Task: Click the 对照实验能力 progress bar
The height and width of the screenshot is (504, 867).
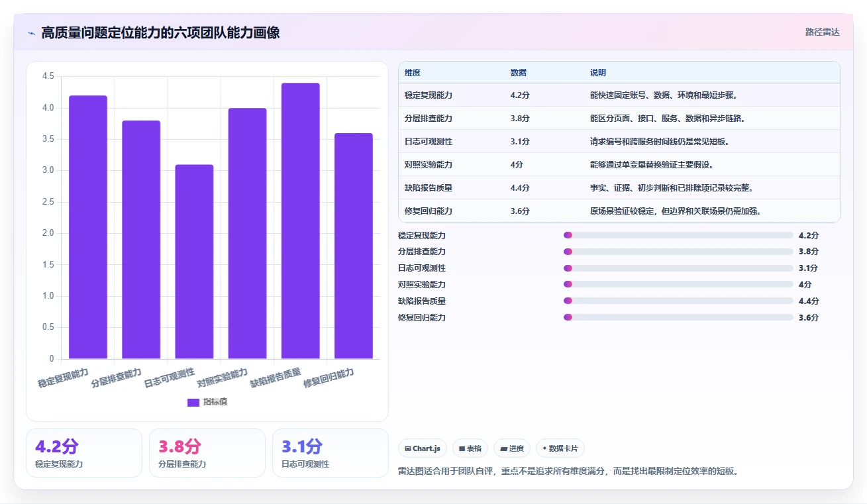Action: [x=678, y=284]
